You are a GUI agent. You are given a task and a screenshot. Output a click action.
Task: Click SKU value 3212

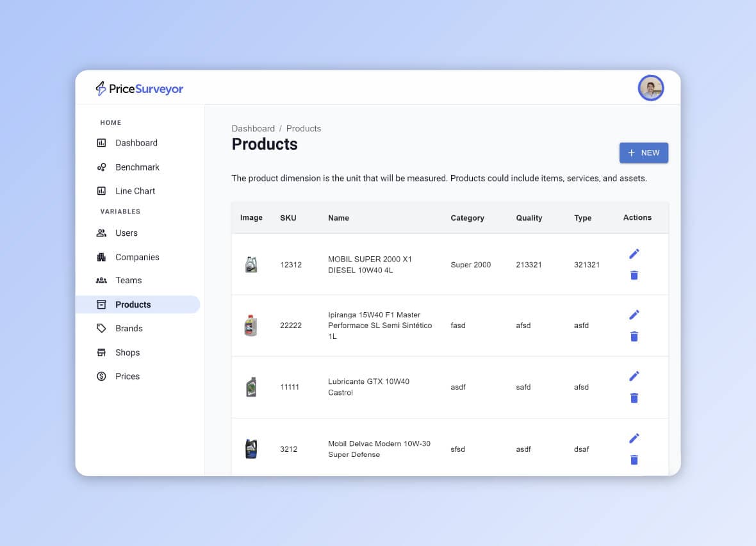pos(289,449)
